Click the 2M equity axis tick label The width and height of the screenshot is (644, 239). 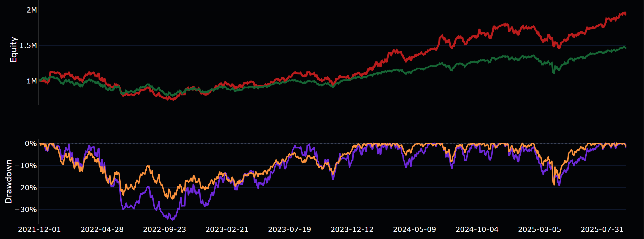click(x=31, y=10)
